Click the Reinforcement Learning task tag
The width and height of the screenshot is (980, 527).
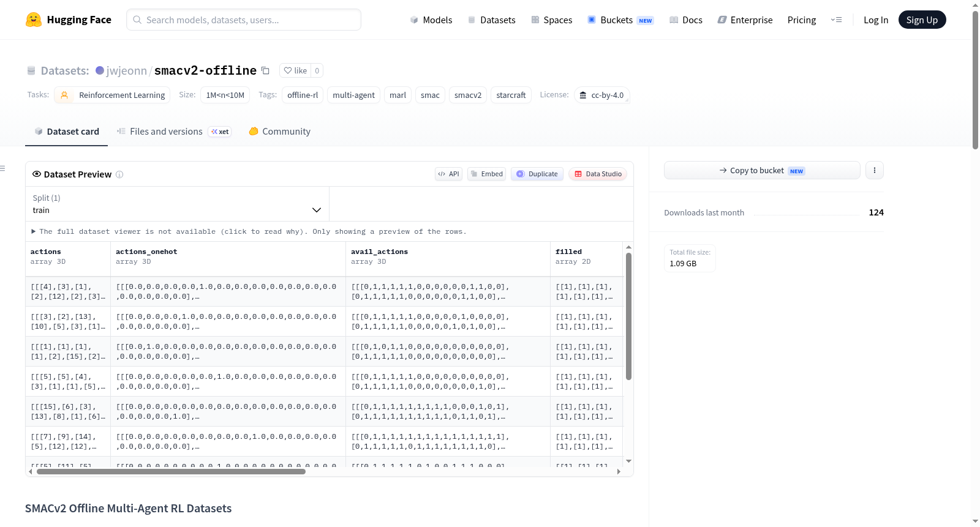tap(112, 95)
